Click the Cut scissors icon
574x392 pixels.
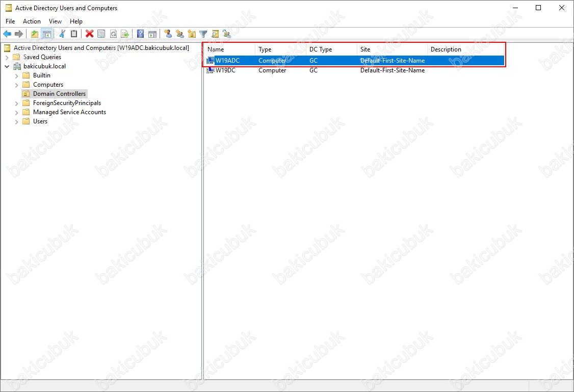click(62, 34)
